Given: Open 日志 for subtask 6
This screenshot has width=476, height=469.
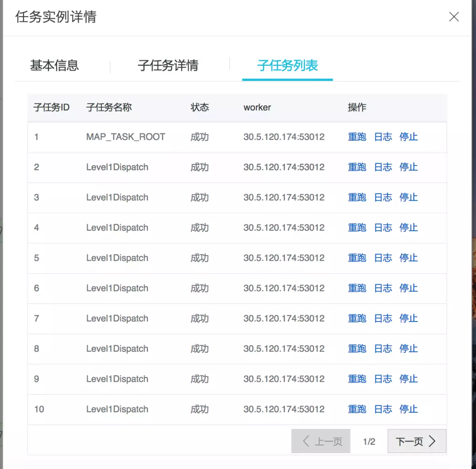Looking at the screenshot, I should pos(382,288).
